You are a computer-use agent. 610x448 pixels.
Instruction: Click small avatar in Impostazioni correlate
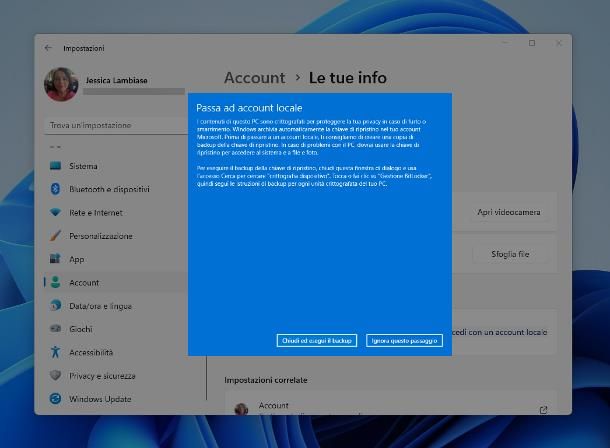[x=241, y=409]
